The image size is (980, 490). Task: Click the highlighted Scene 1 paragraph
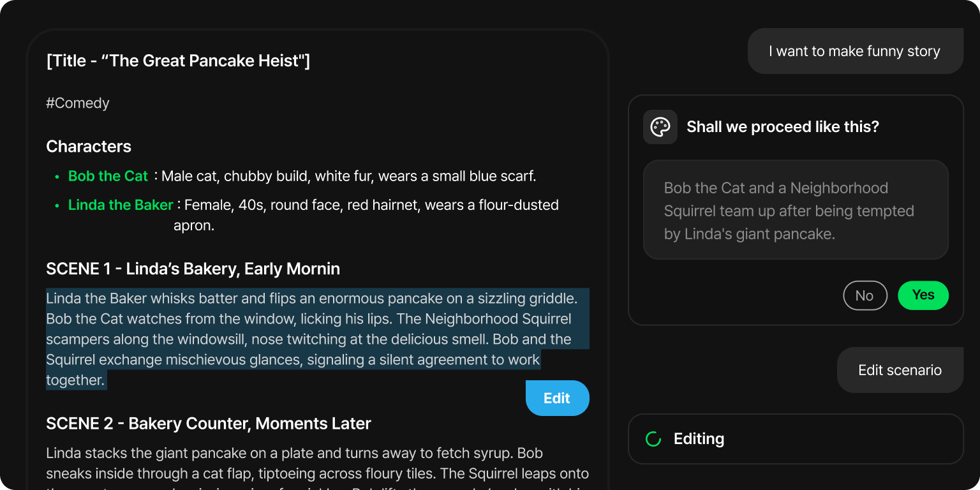point(317,339)
